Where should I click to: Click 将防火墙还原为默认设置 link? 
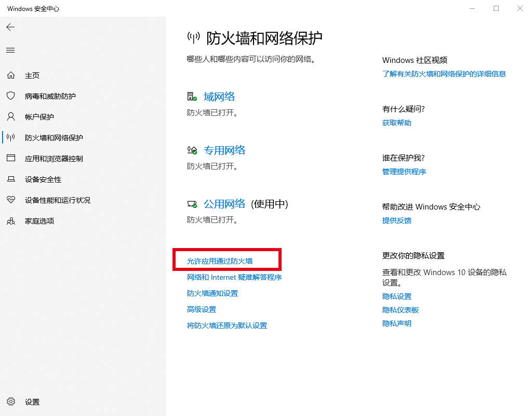coord(227,326)
